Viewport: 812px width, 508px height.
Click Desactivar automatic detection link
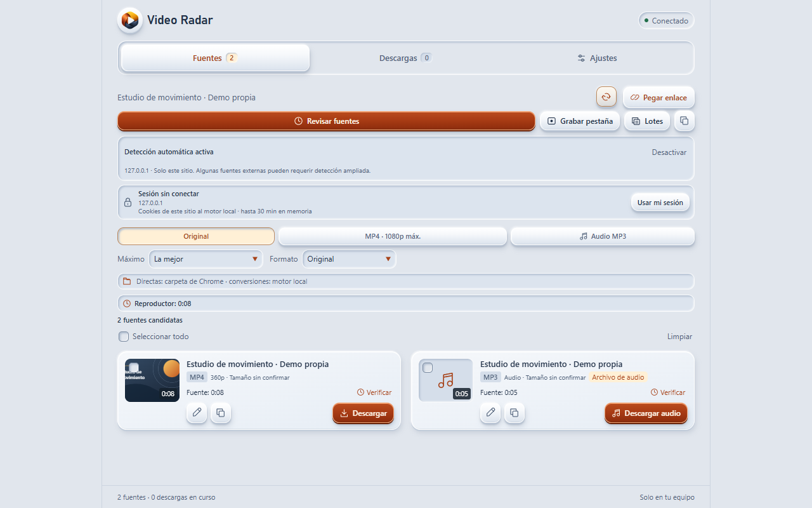(x=669, y=152)
